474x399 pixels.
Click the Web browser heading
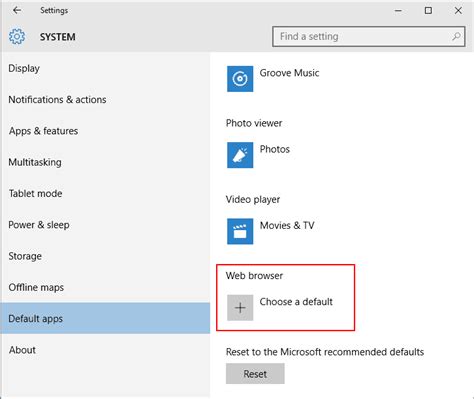tap(254, 276)
